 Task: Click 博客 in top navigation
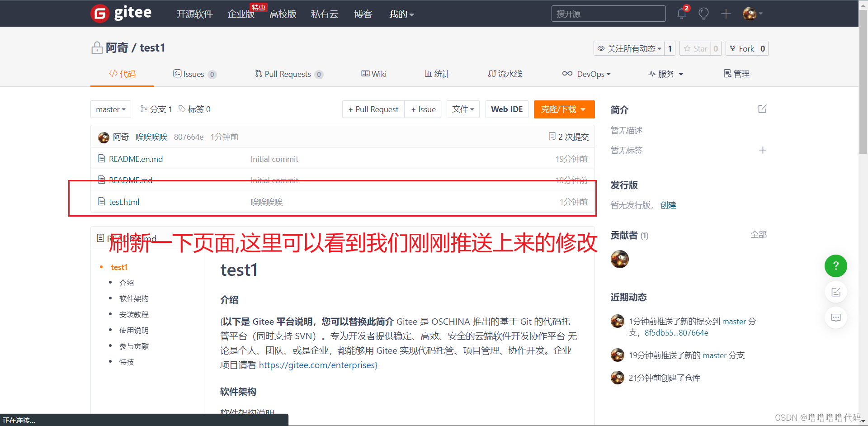point(363,14)
